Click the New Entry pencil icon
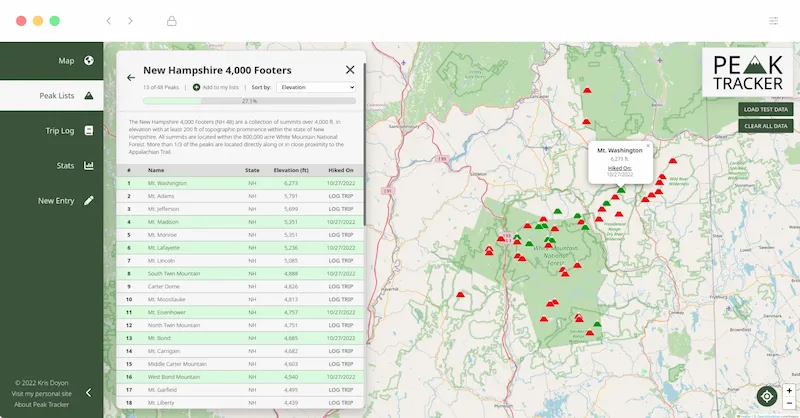The width and height of the screenshot is (800, 418). [x=89, y=201]
